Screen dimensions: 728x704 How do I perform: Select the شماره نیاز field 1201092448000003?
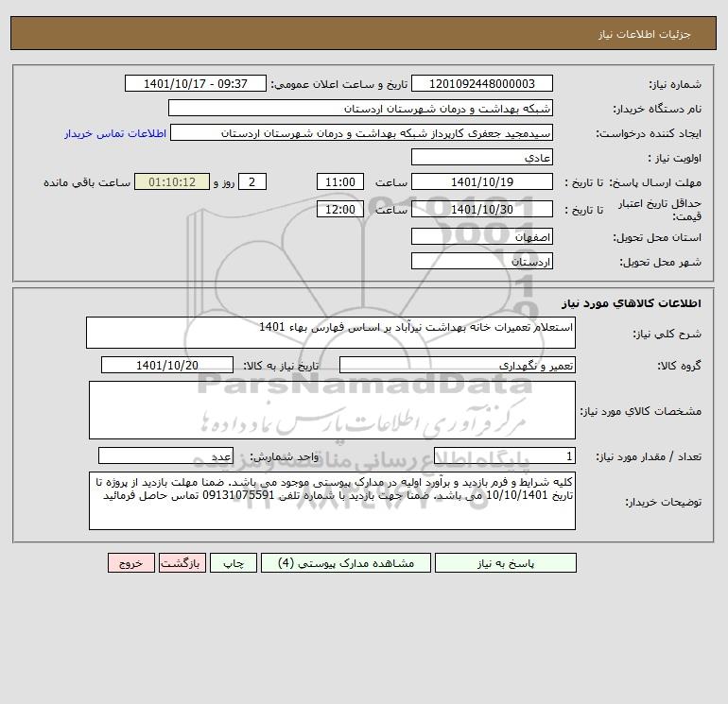[482, 83]
